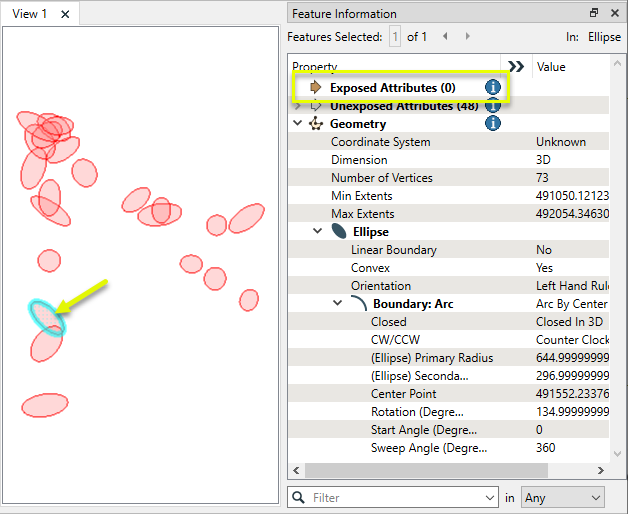Click the magnifier icon in Filter box

click(299, 497)
